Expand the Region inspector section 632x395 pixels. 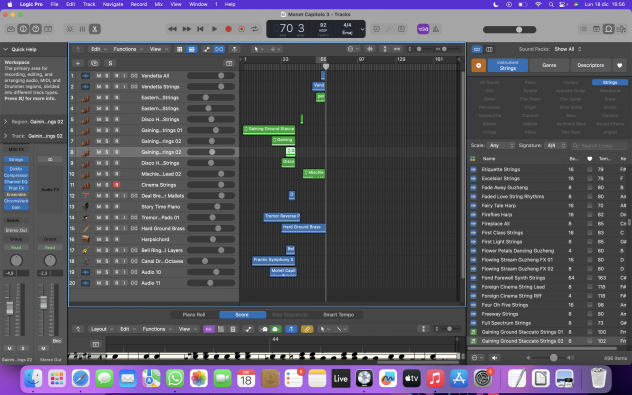(x=6, y=122)
